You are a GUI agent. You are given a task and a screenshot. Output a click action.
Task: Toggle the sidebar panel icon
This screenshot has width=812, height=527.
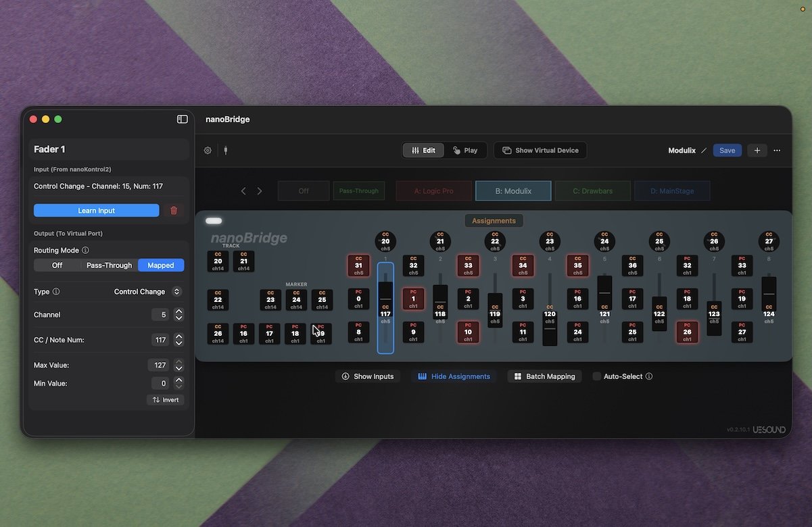coord(182,119)
